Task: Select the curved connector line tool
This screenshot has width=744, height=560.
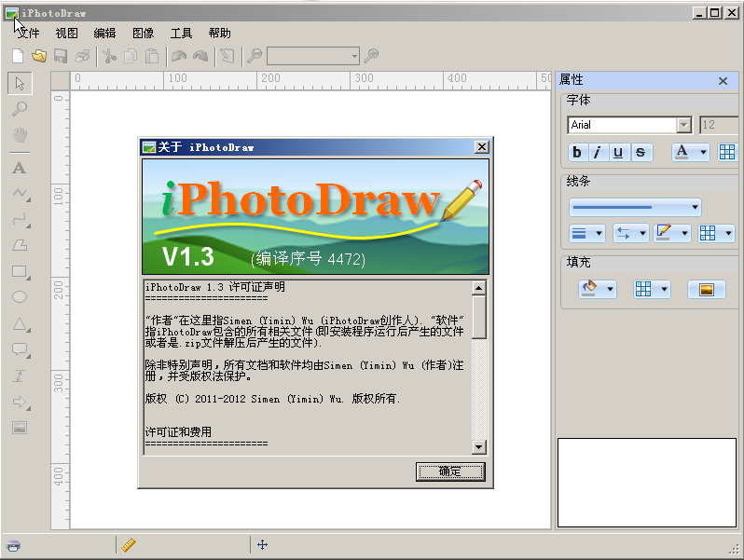Action: click(21, 220)
